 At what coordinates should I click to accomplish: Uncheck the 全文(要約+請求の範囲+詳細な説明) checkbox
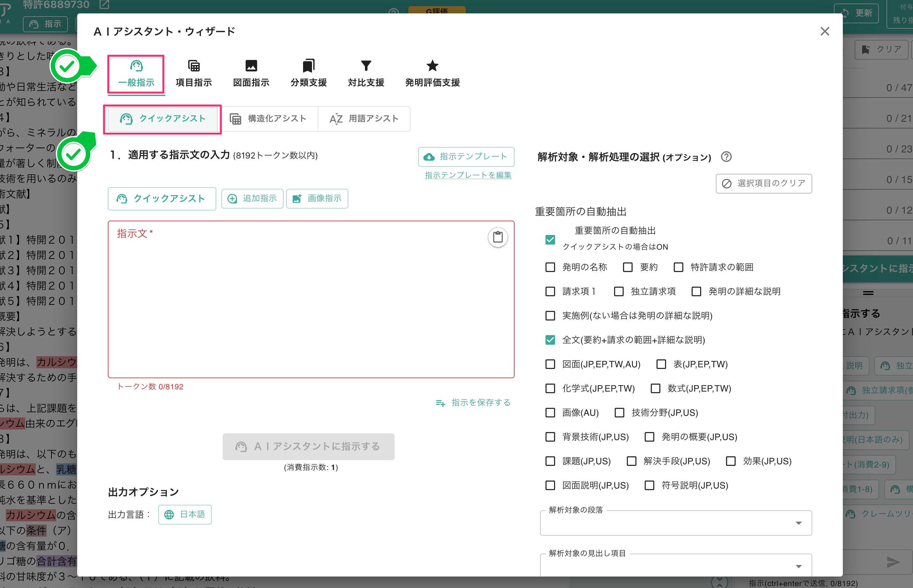click(x=550, y=340)
